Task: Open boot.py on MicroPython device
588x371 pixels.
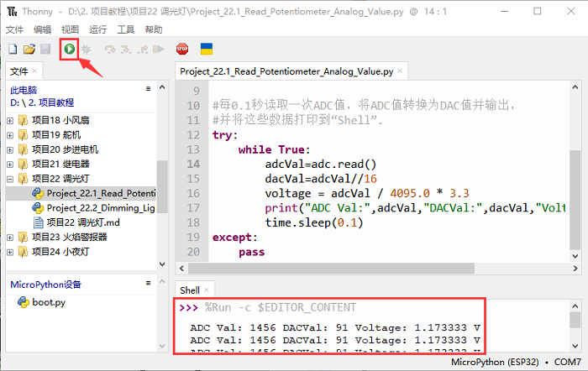Action: pyautogui.click(x=48, y=302)
